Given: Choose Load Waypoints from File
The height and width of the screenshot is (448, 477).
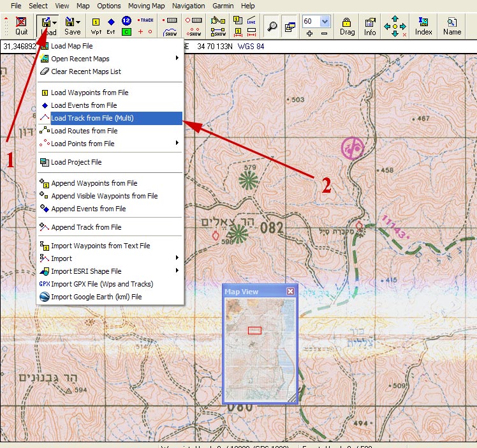Looking at the screenshot, I should coord(110,93).
